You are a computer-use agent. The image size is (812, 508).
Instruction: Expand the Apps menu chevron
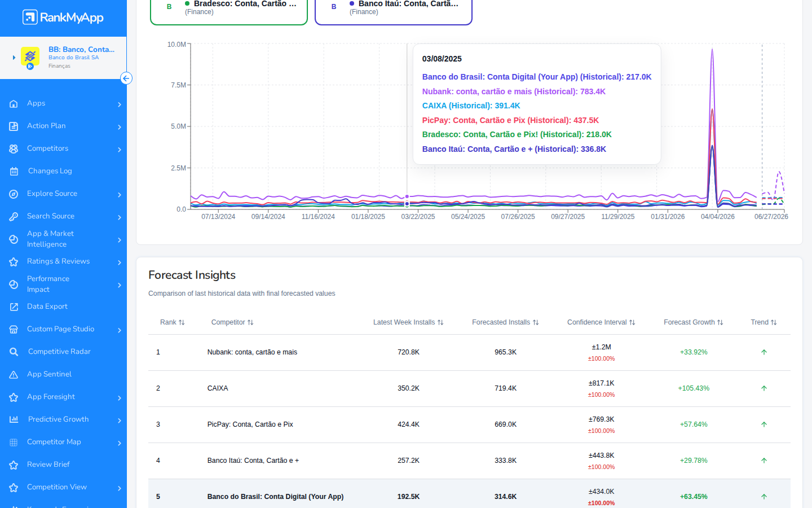click(x=120, y=104)
